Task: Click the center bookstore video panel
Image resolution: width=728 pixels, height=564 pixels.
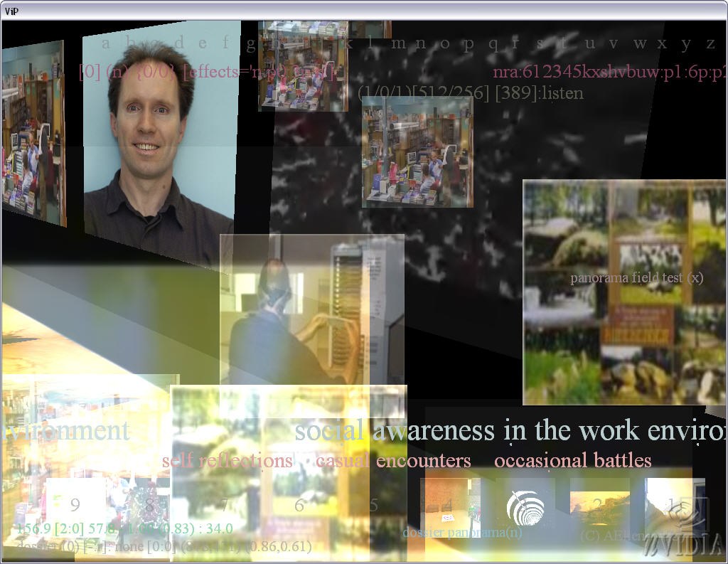Action: [x=417, y=152]
